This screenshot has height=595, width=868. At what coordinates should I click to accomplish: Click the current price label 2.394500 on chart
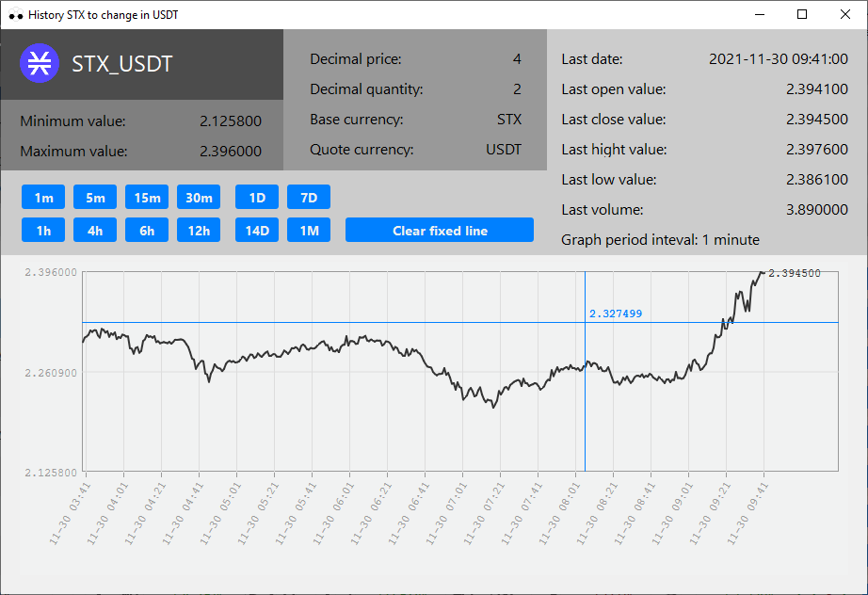(x=795, y=273)
